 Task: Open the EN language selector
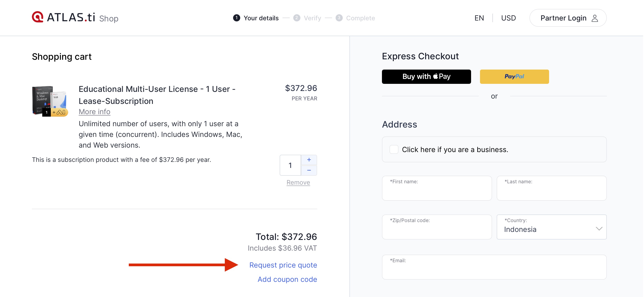tap(479, 18)
